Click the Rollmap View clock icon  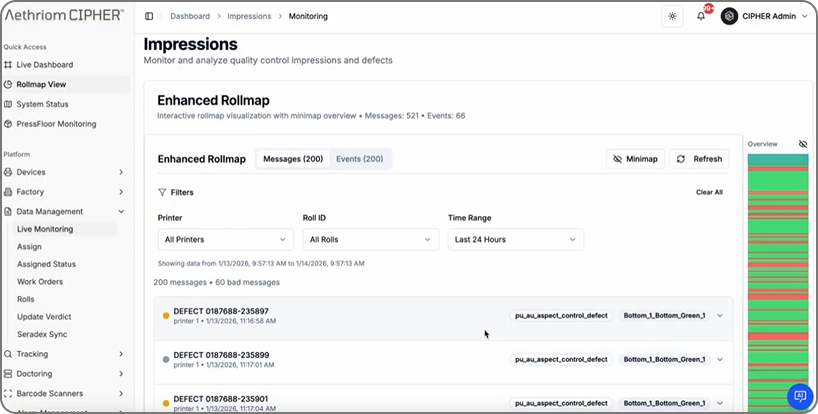8,84
